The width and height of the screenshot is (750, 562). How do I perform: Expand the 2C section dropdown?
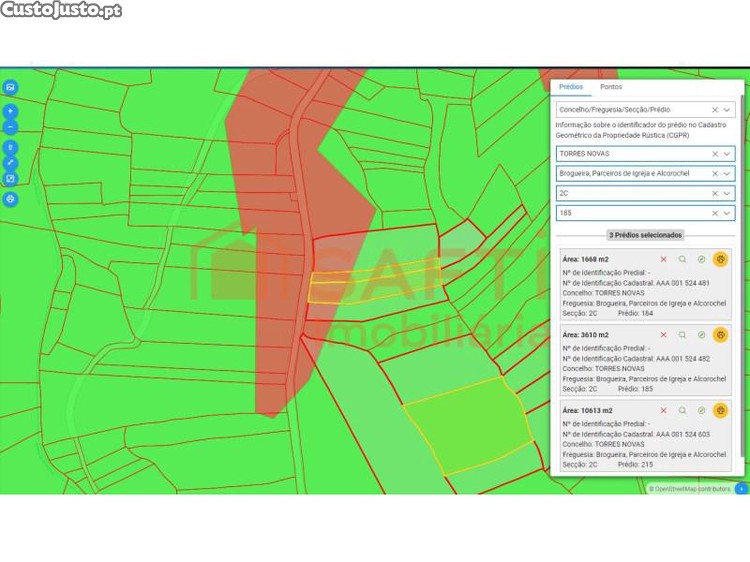[x=727, y=193]
